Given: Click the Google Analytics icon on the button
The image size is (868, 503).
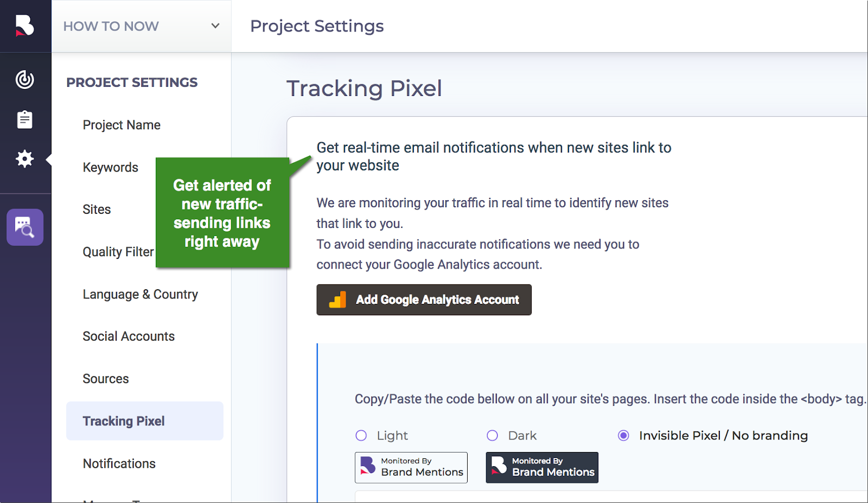Looking at the screenshot, I should click(338, 299).
